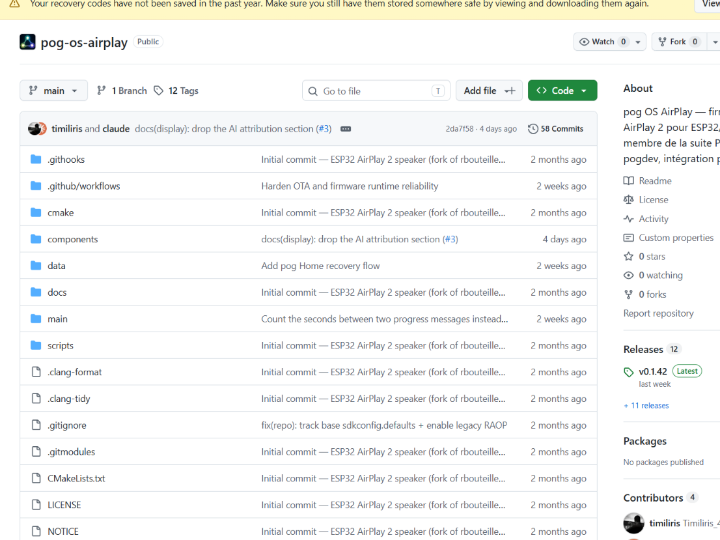Open the Packages heading link
Image resolution: width=720 pixels, height=540 pixels.
(x=645, y=441)
